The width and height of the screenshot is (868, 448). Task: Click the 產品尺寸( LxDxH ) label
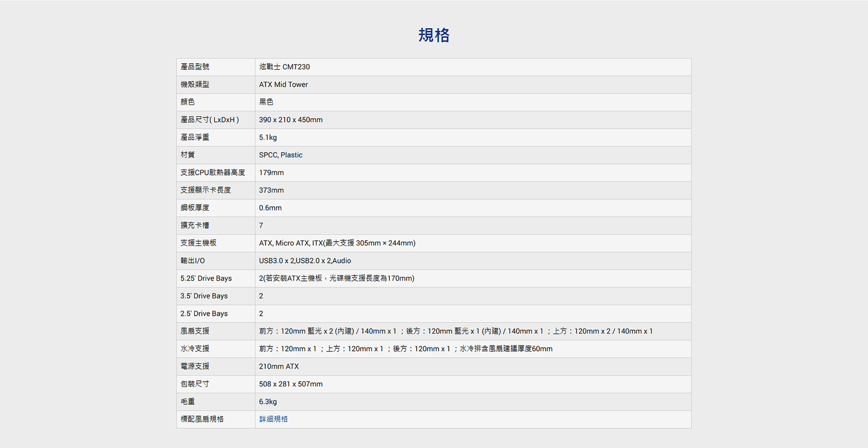210,120
